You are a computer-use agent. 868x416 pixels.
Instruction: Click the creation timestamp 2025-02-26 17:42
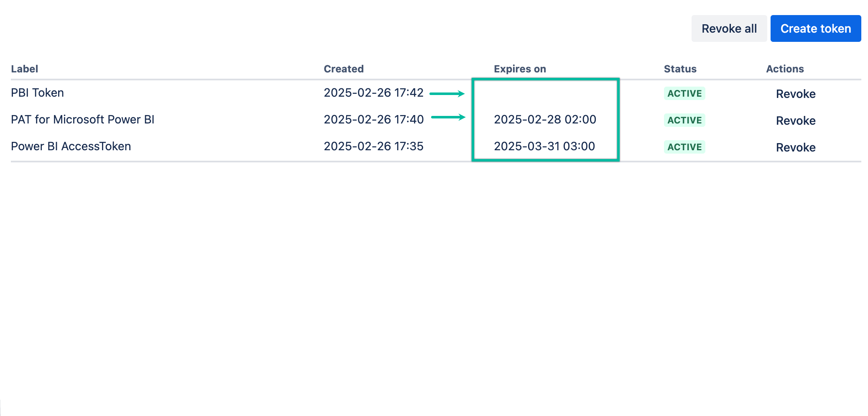coord(374,93)
